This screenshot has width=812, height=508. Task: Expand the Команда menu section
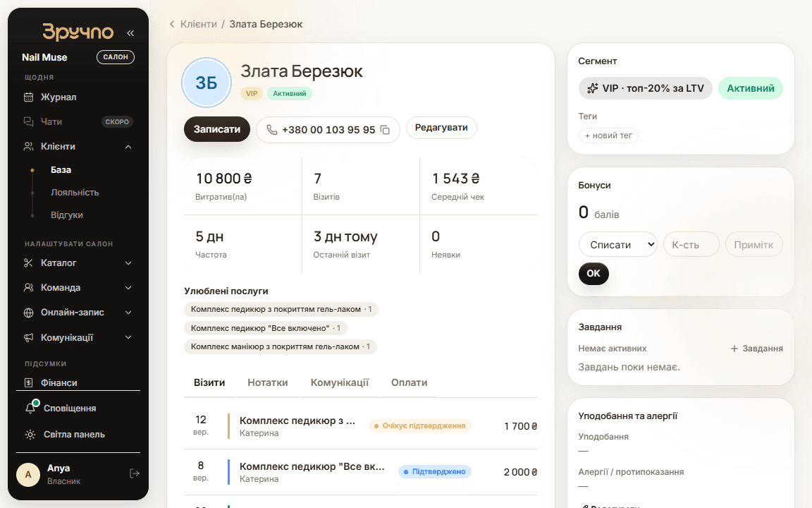click(128, 288)
